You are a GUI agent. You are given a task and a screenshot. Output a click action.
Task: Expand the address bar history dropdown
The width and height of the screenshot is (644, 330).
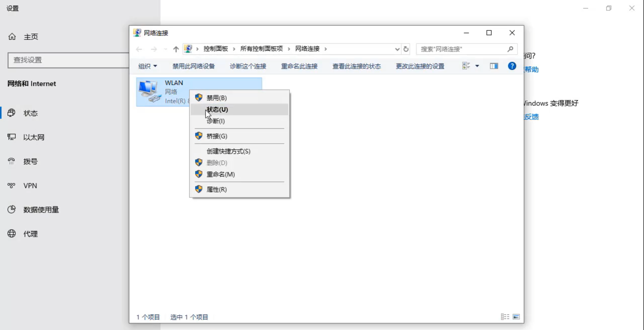pyautogui.click(x=397, y=49)
